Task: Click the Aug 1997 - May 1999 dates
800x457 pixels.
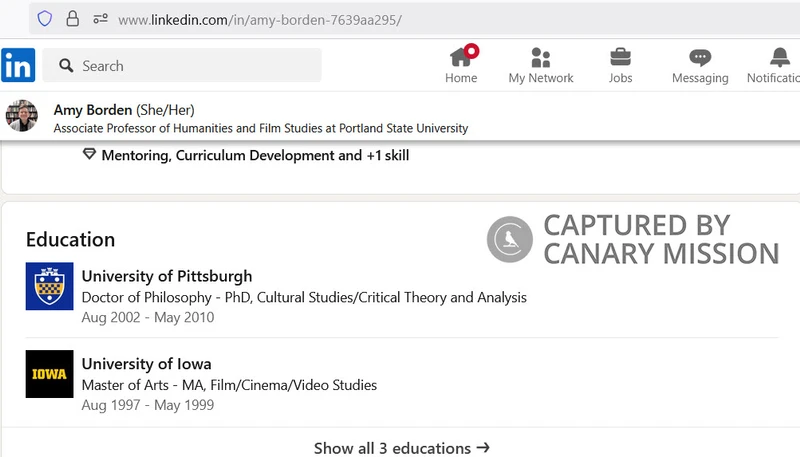Action: pos(148,405)
